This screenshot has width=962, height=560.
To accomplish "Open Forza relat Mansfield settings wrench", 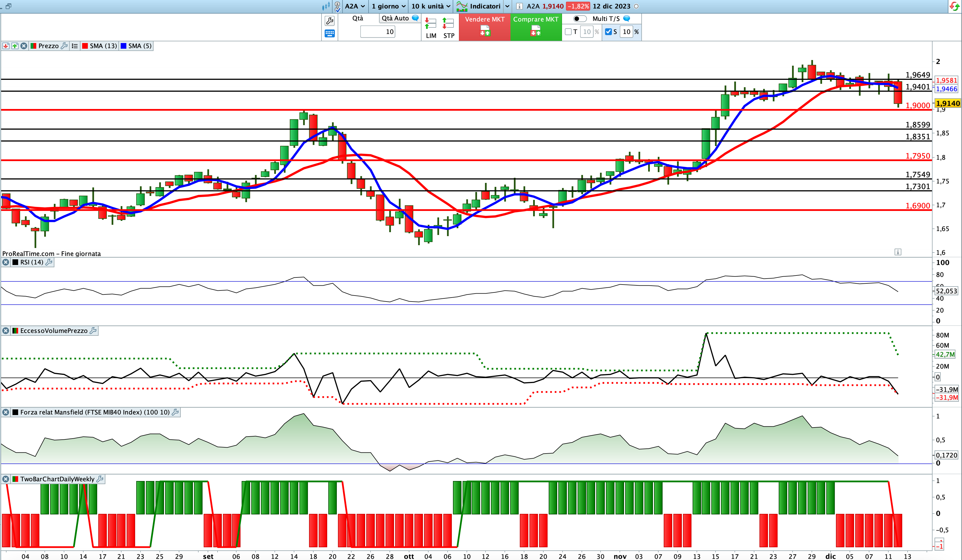I will (175, 412).
